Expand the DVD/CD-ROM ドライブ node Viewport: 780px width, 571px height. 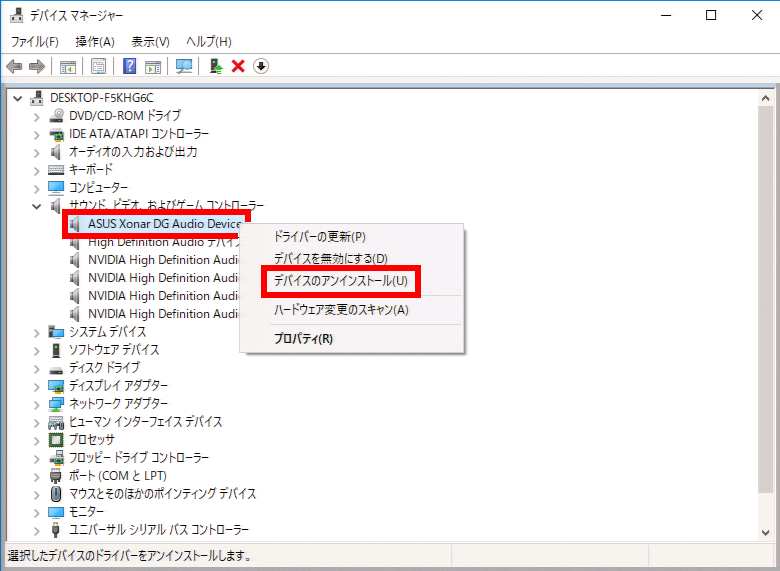(x=37, y=116)
